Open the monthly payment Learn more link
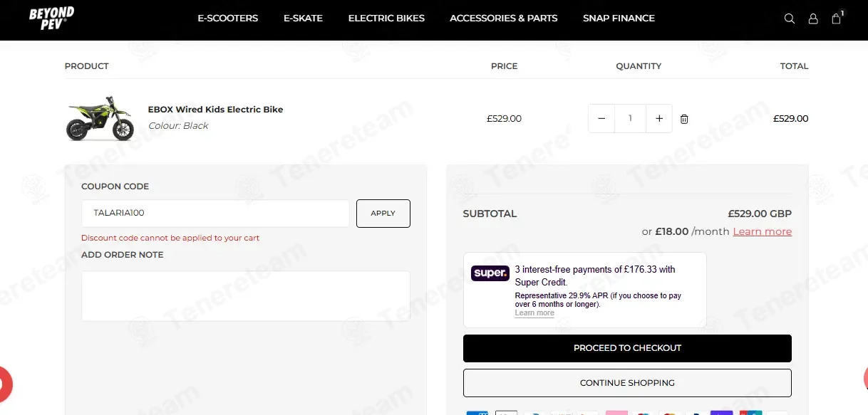 coord(763,231)
